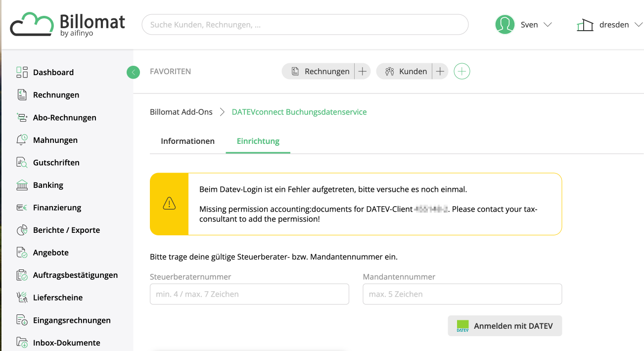
Task: Click the Billomat cloud logo
Action: [32, 24]
